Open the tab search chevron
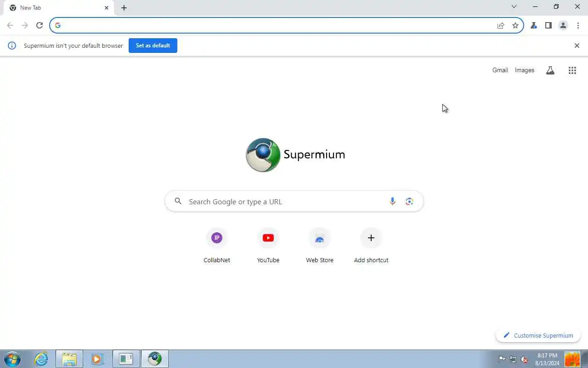Image resolution: width=588 pixels, height=368 pixels. [x=514, y=6]
